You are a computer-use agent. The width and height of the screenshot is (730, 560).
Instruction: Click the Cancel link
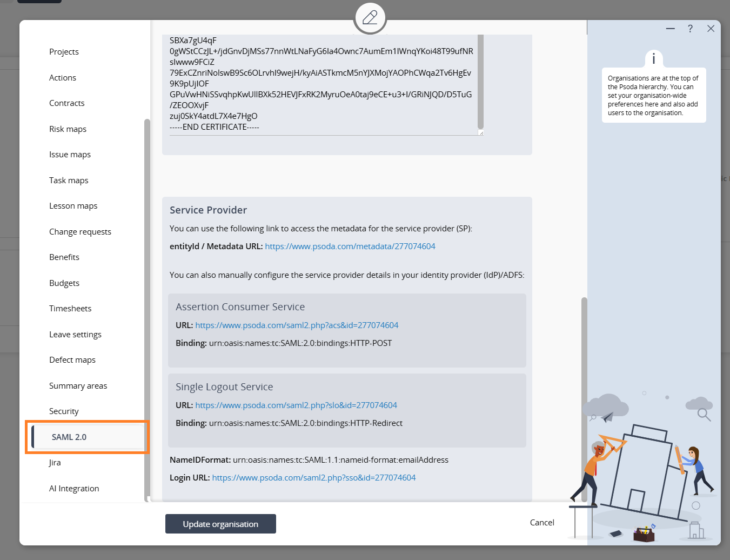click(x=541, y=523)
